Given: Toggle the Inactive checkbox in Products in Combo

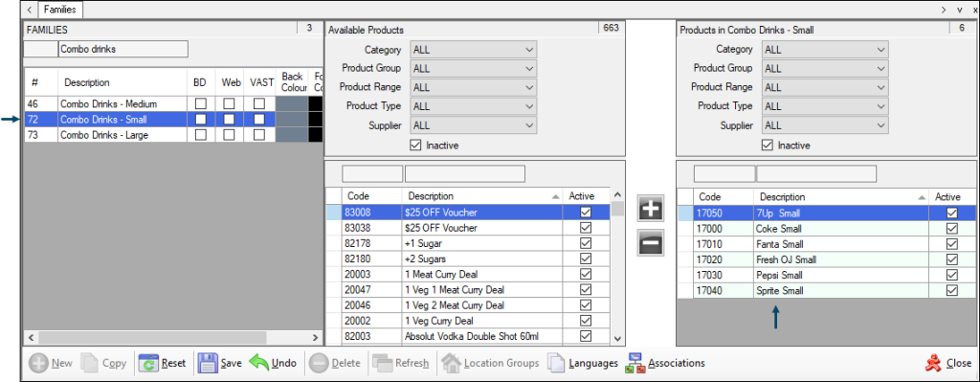Looking at the screenshot, I should (x=768, y=146).
